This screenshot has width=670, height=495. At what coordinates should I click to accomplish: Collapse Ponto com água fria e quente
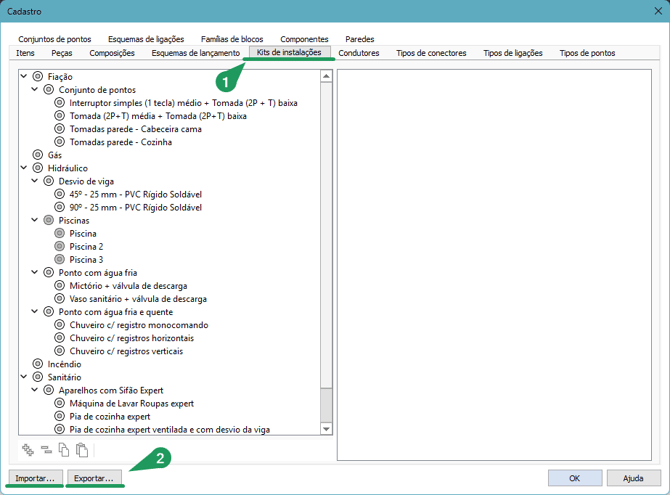(x=36, y=312)
